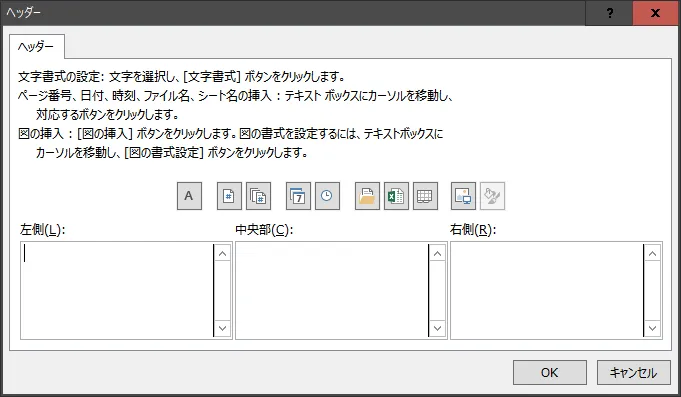
Task: Insert Picture icon
Action: click(463, 196)
